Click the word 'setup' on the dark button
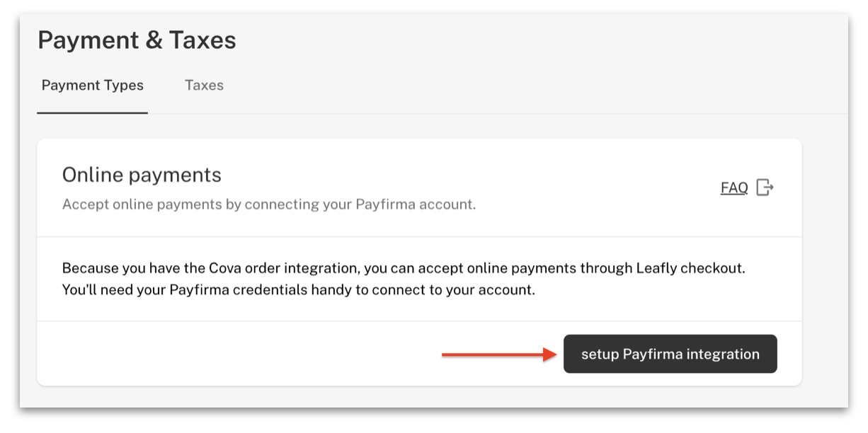 (x=600, y=354)
